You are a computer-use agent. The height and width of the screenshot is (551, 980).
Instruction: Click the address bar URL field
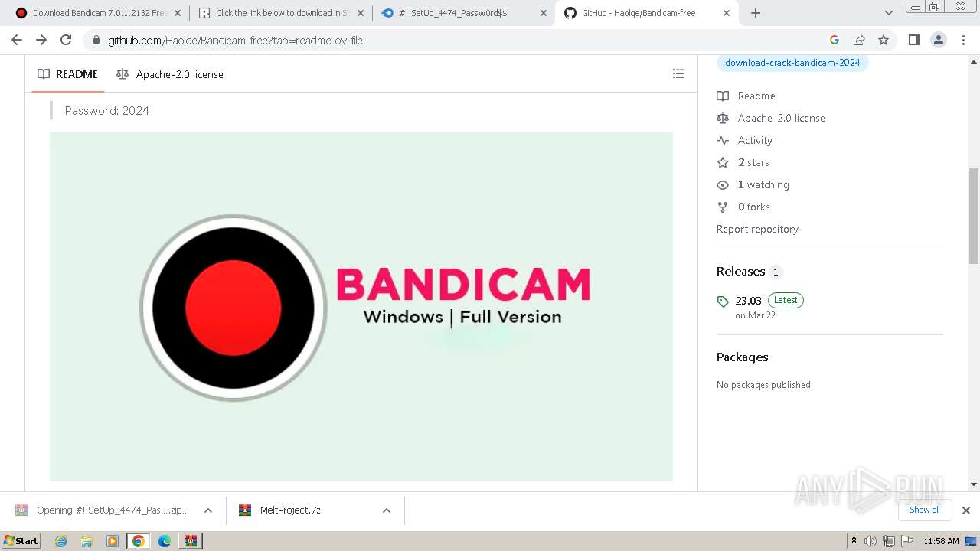[x=459, y=40]
